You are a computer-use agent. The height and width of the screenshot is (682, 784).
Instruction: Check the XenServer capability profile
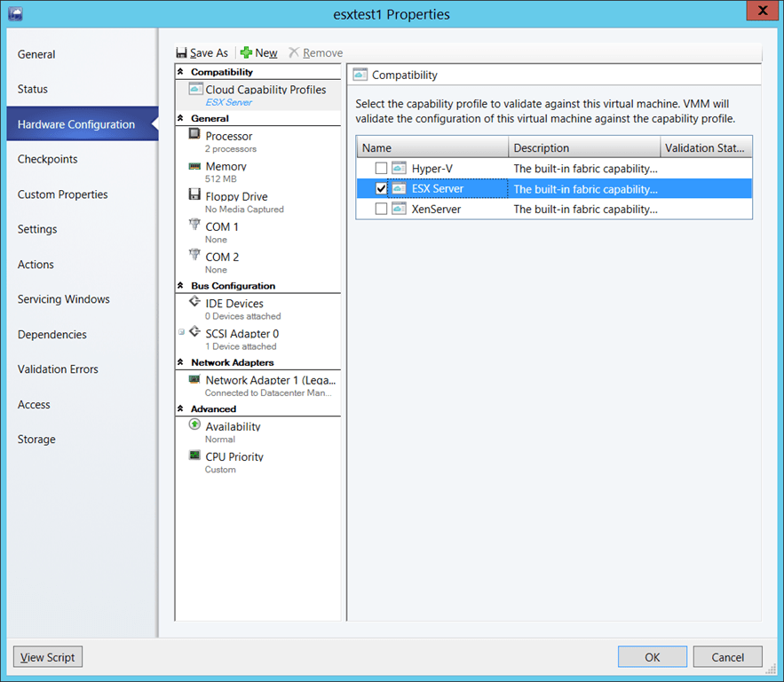point(382,209)
